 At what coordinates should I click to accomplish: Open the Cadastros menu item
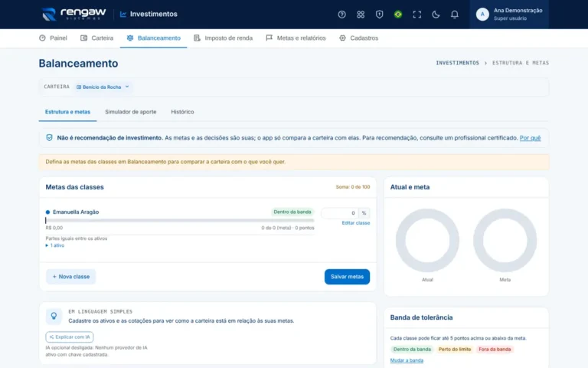[358, 38]
